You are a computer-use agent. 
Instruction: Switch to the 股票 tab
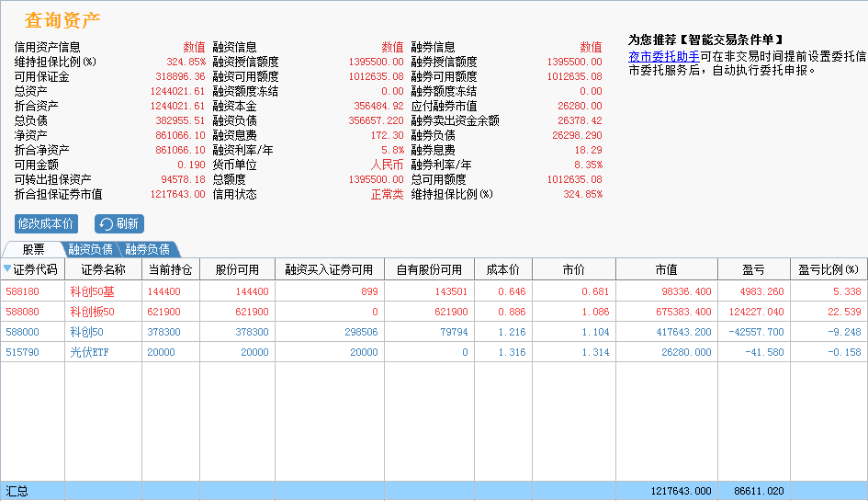[33, 249]
